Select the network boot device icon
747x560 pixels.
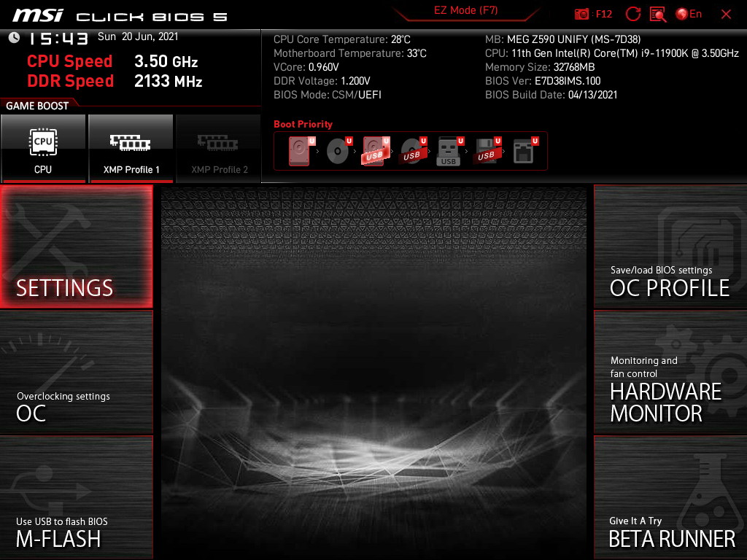click(525, 151)
